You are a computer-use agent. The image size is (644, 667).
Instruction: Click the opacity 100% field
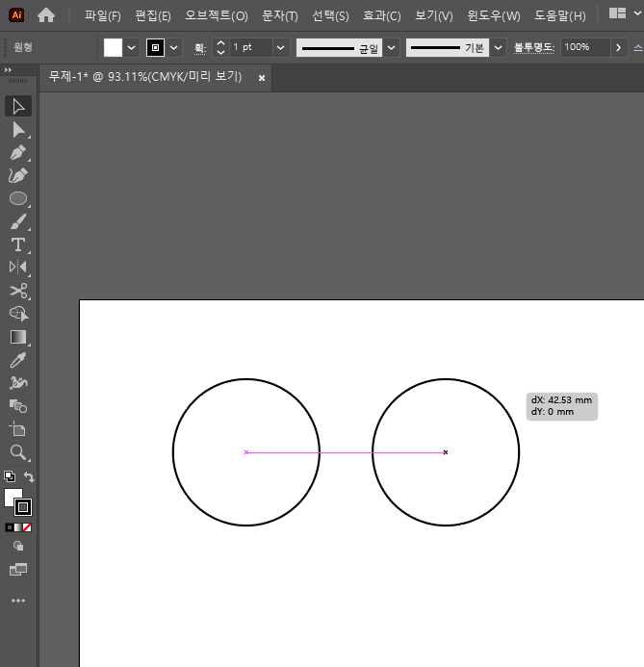585,47
